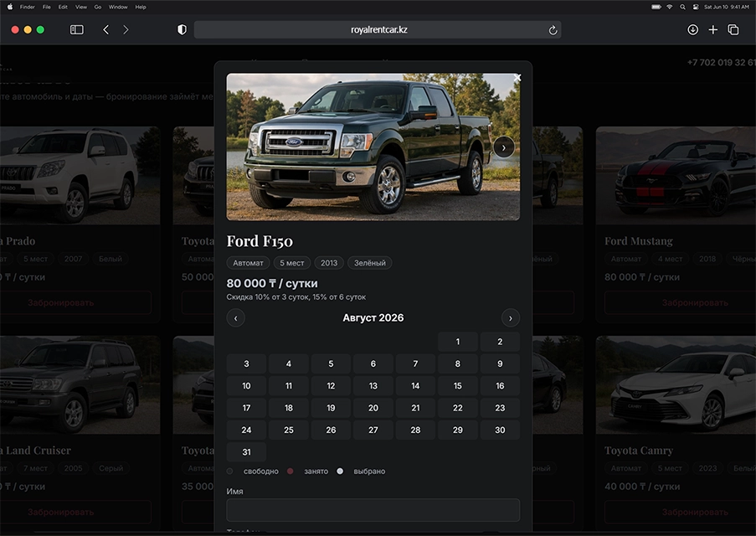Pick day 23 in the calendar
Viewport: 756px width, 536px height.
tap(500, 408)
